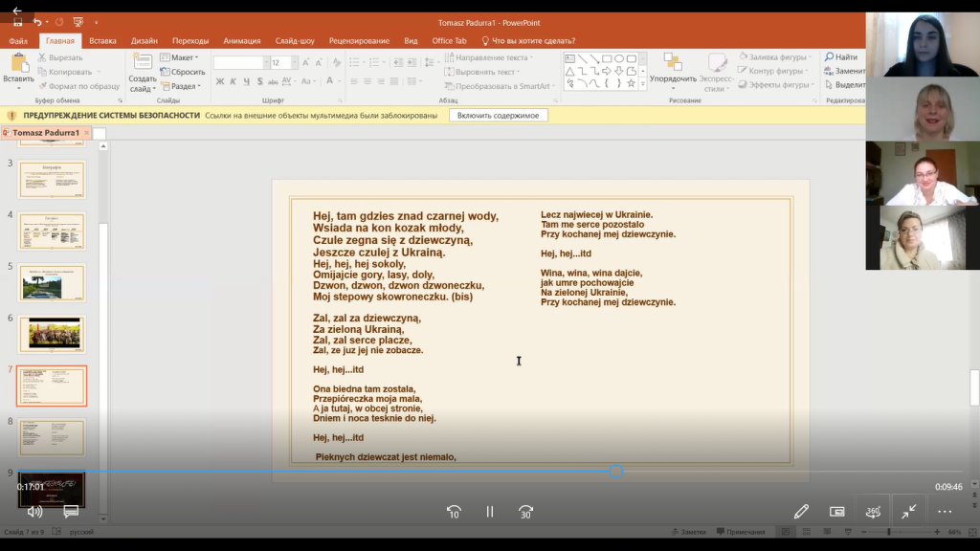Open the Office Tab ribbon tab
This screenshot has height=551, width=980.
[450, 40]
